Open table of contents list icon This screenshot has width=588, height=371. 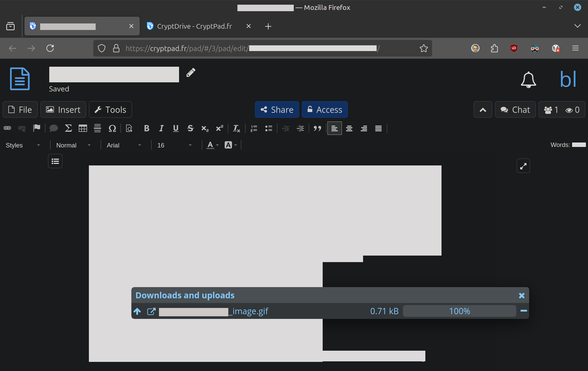coord(55,161)
